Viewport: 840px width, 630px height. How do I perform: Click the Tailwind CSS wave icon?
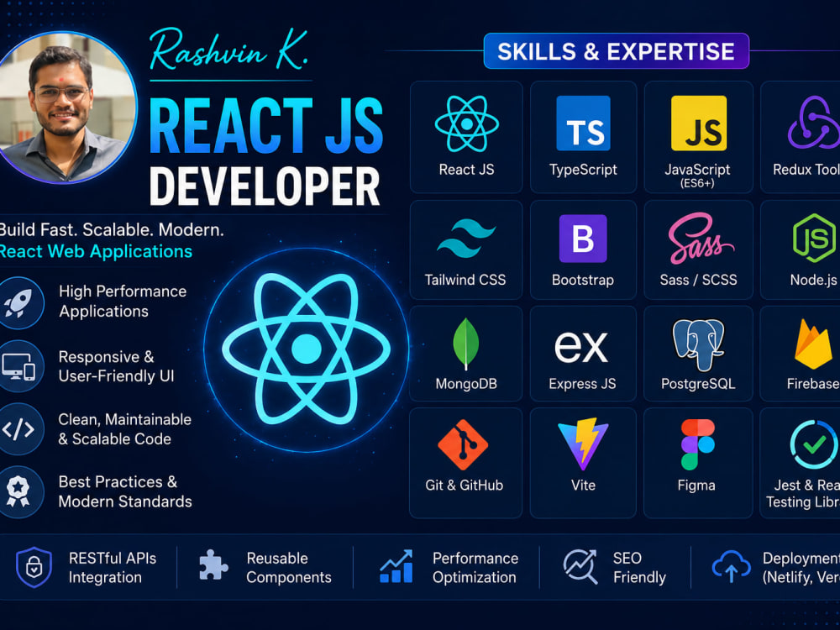click(x=466, y=239)
